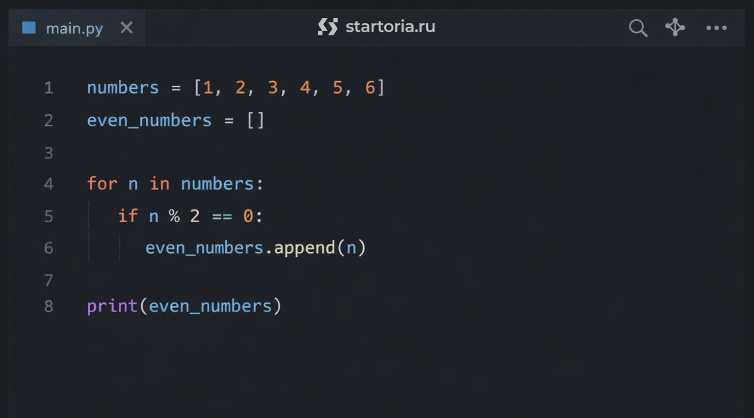The width and height of the screenshot is (754, 418).
Task: Click the 'for' keyword on line 4
Action: tap(102, 184)
